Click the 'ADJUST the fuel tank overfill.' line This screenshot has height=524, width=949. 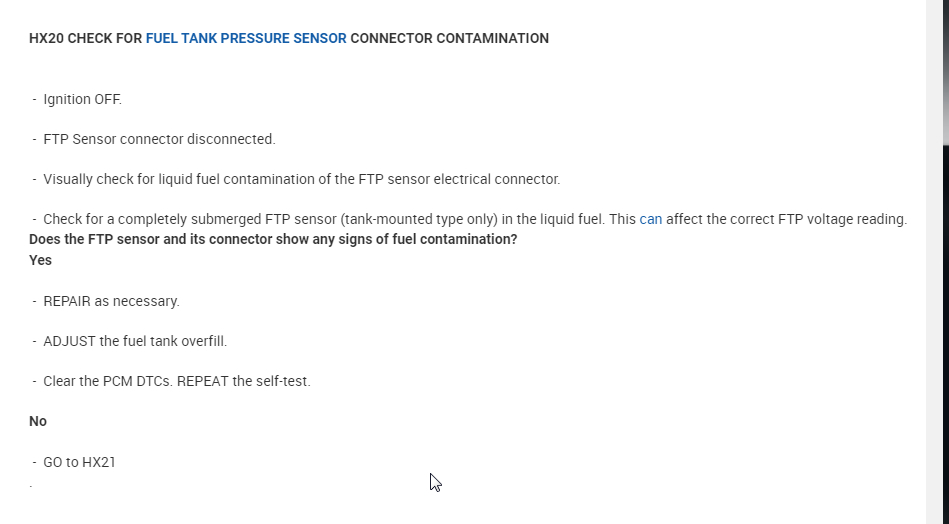click(135, 341)
